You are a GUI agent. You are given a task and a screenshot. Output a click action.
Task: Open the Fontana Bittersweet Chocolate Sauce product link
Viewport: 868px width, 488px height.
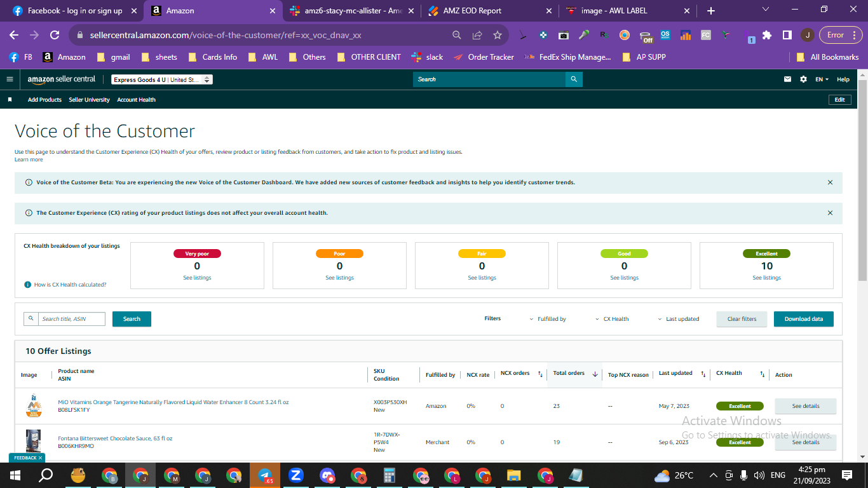tap(115, 438)
